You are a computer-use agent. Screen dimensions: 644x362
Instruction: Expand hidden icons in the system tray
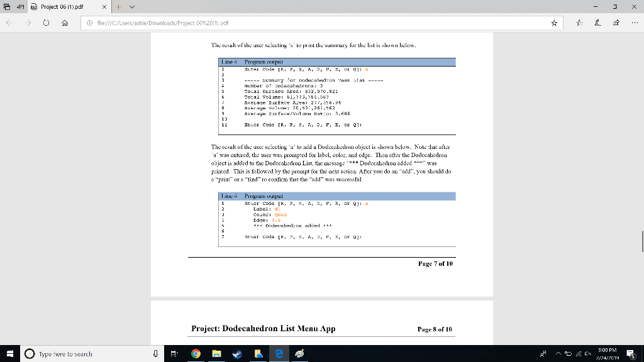pyautogui.click(x=558, y=353)
